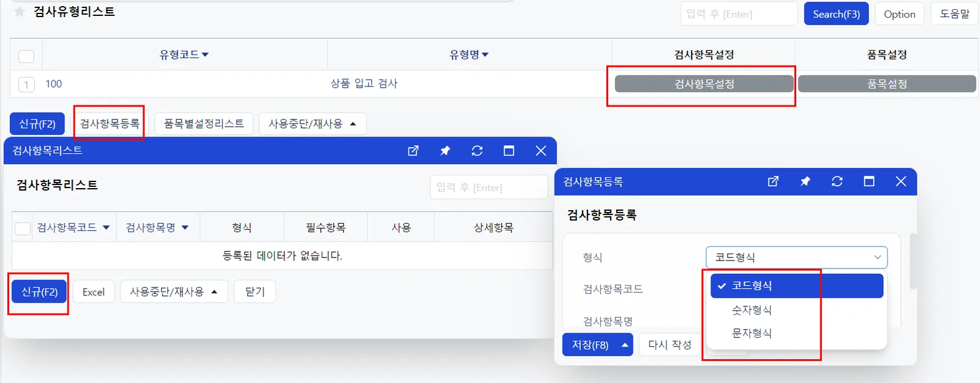The image size is (980, 383).
Task: Click the favorite star next to 검사유형리스트
Action: click(x=20, y=12)
